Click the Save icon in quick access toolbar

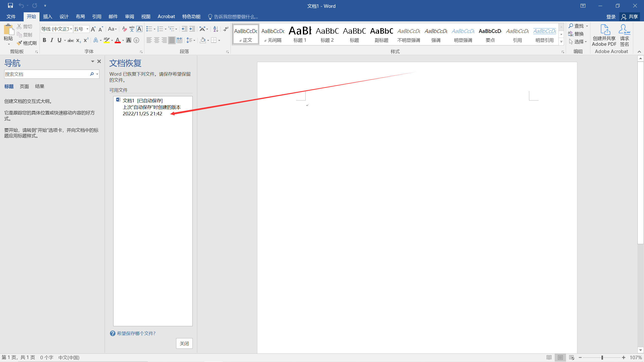coord(10,6)
